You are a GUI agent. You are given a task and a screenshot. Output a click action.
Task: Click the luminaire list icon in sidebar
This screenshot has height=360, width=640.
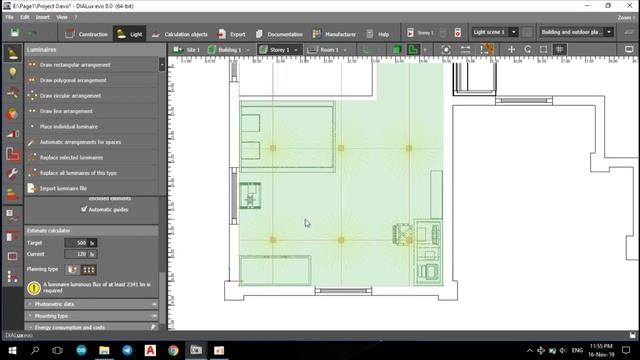[x=13, y=216]
